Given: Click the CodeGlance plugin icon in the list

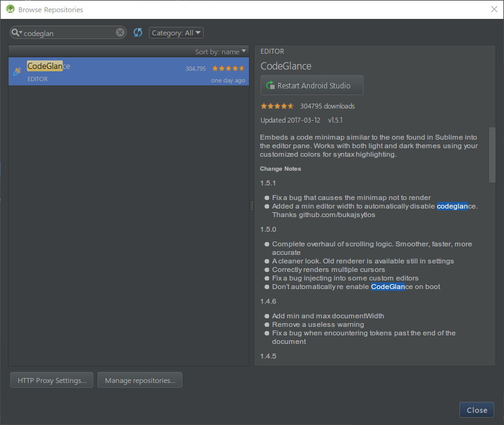Looking at the screenshot, I should pos(17,71).
